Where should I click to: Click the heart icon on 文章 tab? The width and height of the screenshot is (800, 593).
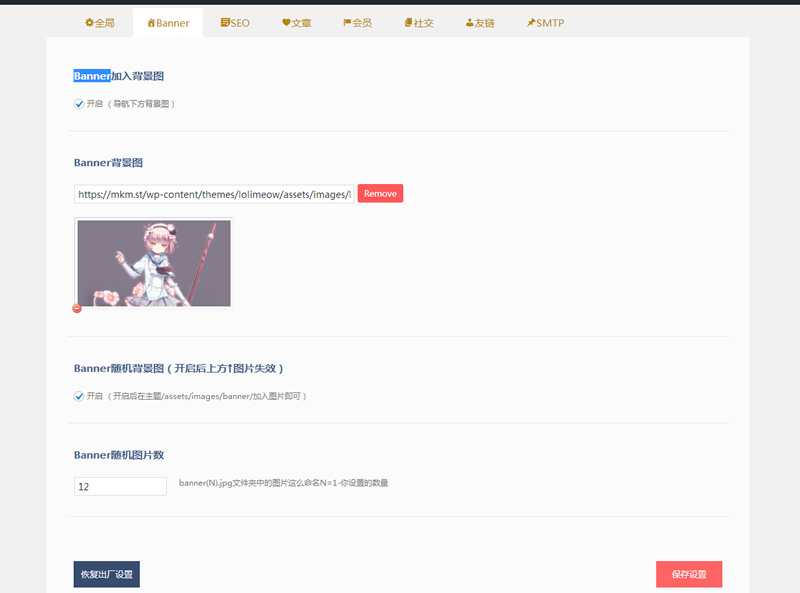286,21
